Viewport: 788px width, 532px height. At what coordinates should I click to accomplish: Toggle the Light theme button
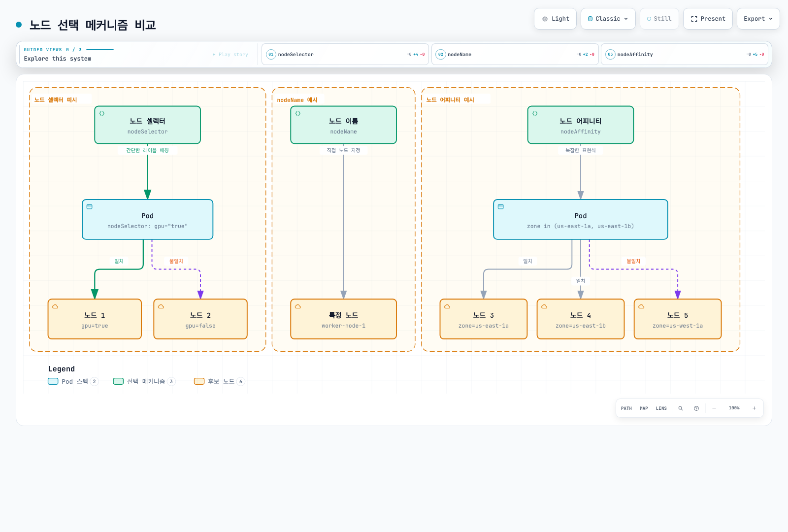coord(555,19)
